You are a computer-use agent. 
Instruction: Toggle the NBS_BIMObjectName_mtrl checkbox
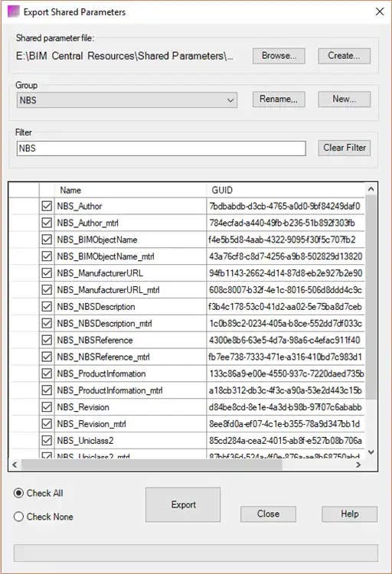pos(47,256)
